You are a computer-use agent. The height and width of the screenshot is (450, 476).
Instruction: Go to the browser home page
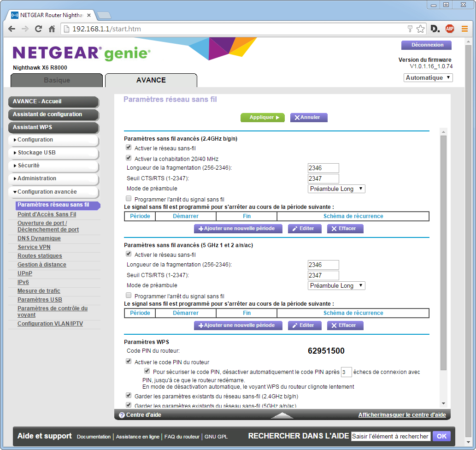(x=52, y=29)
